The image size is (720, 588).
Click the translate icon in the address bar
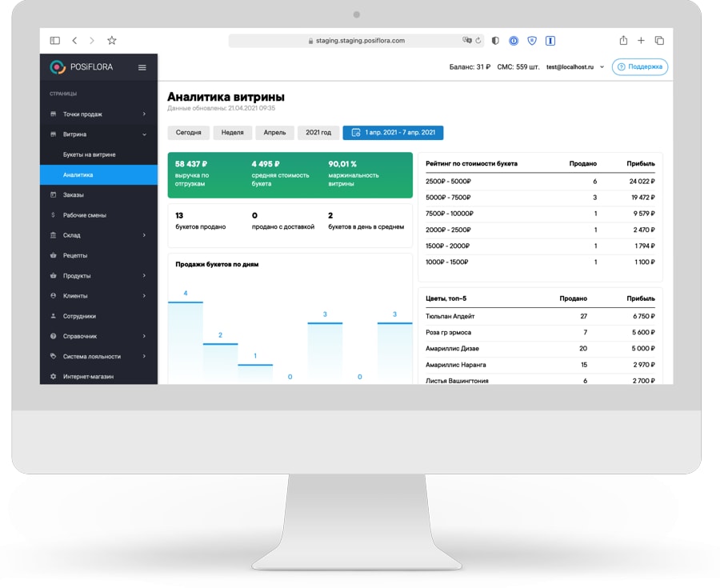[x=467, y=40]
